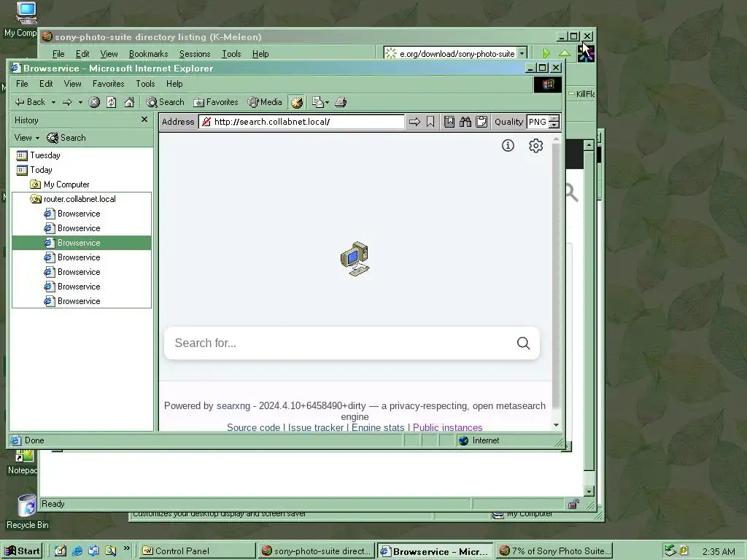Open the K-Meleon Sessions menu
Screen dimensions: 747x560
(x=194, y=54)
